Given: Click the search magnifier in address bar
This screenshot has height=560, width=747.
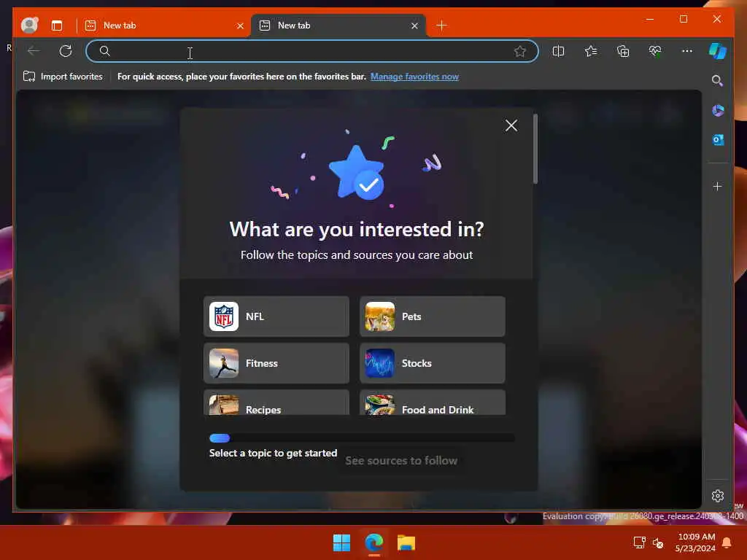Looking at the screenshot, I should point(105,51).
